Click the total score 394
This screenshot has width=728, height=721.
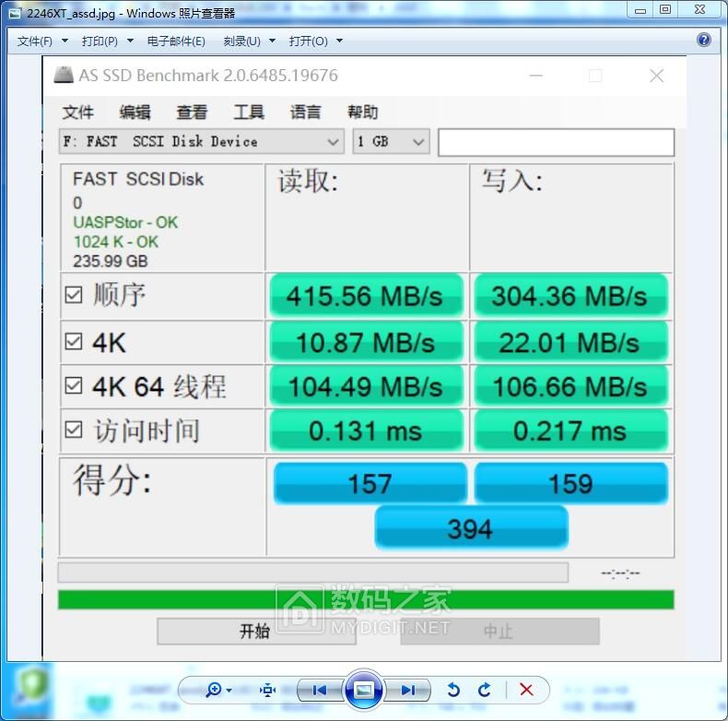click(471, 528)
